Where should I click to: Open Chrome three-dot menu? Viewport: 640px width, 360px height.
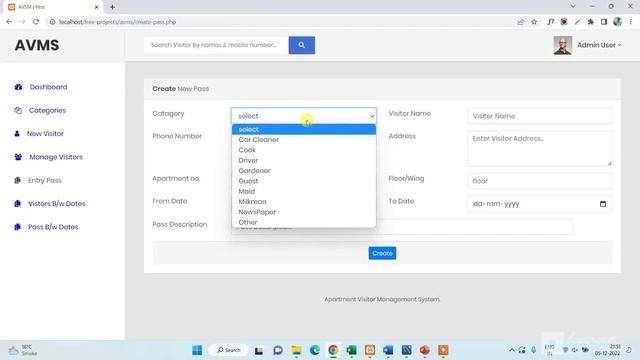(631, 22)
